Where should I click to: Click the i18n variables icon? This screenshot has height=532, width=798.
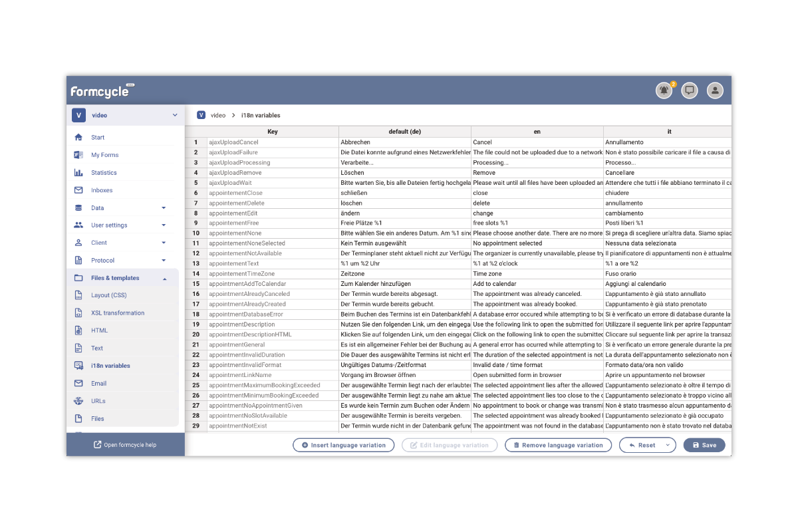click(78, 366)
